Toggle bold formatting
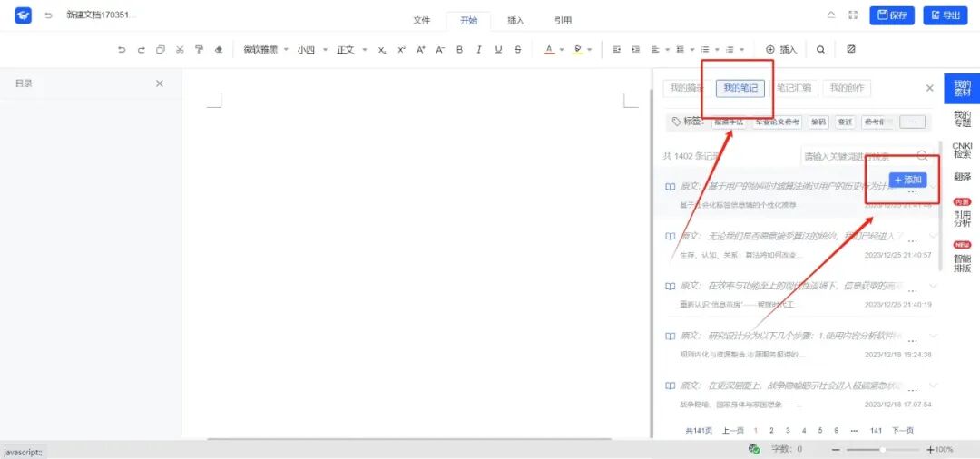 [459, 50]
